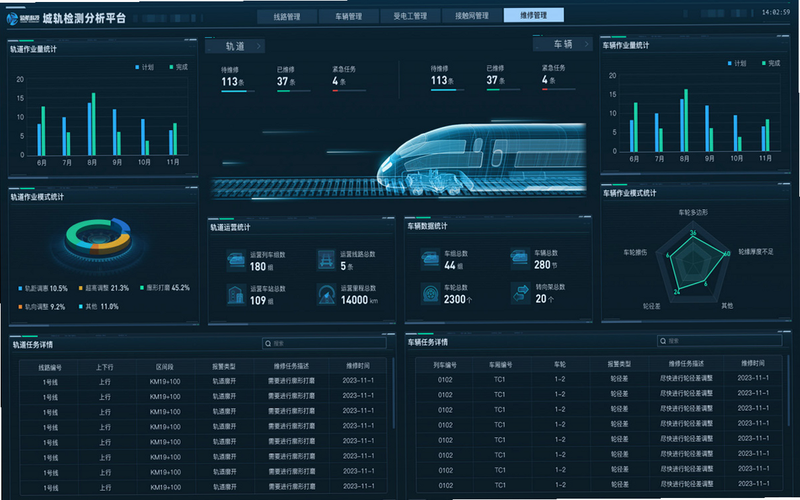The image size is (800, 500).
Task: Click the 转向架总数 arrows icon
Action: point(520,293)
